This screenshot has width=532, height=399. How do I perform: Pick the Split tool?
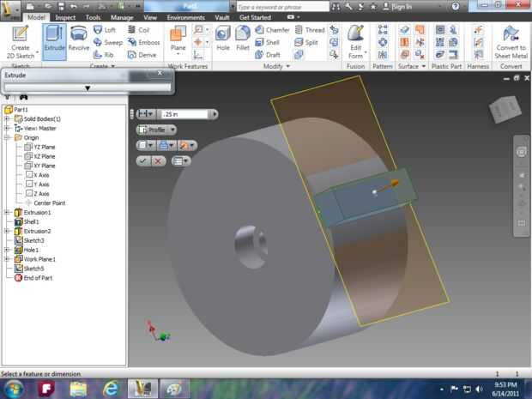(x=306, y=42)
